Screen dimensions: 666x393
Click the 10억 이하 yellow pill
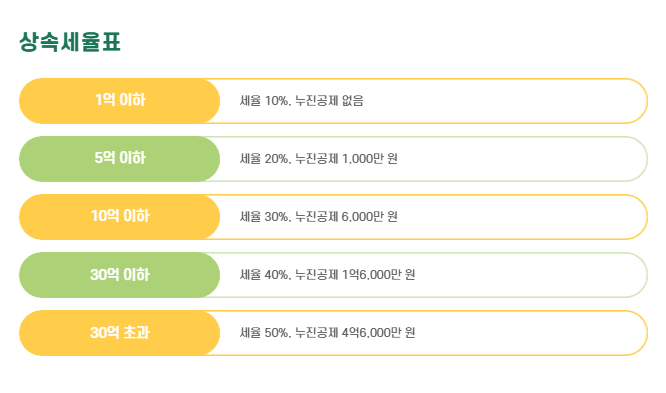(120, 217)
